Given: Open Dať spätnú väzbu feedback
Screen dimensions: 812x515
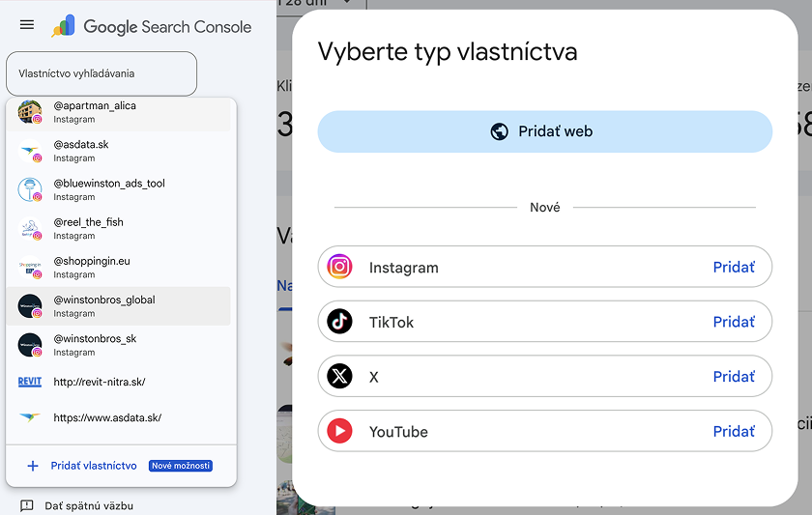Looking at the screenshot, I should pos(89,505).
